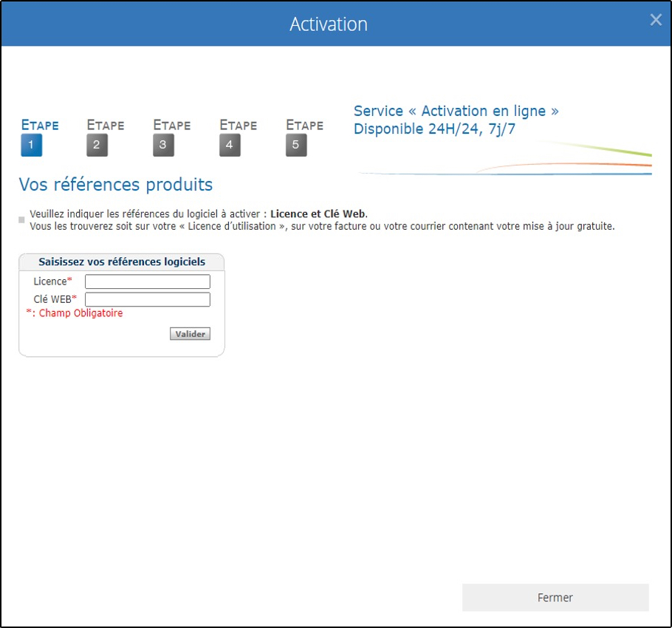
Task: Focus the Licence input field
Action: [148, 281]
